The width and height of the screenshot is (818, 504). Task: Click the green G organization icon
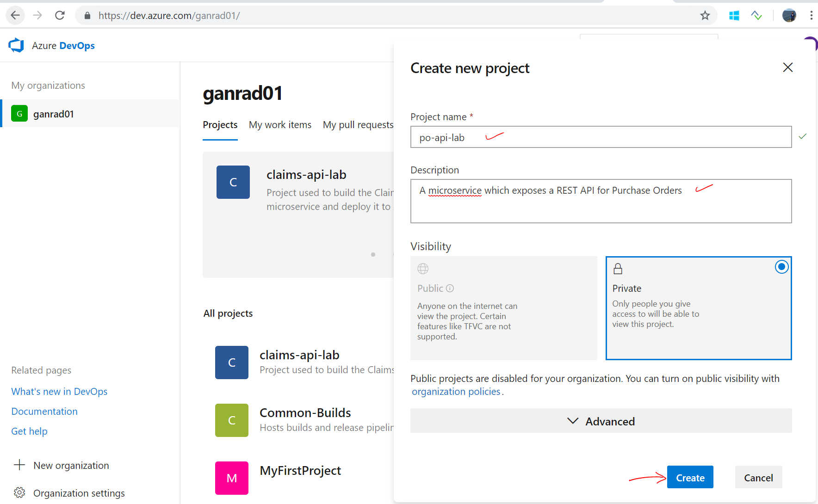[19, 113]
